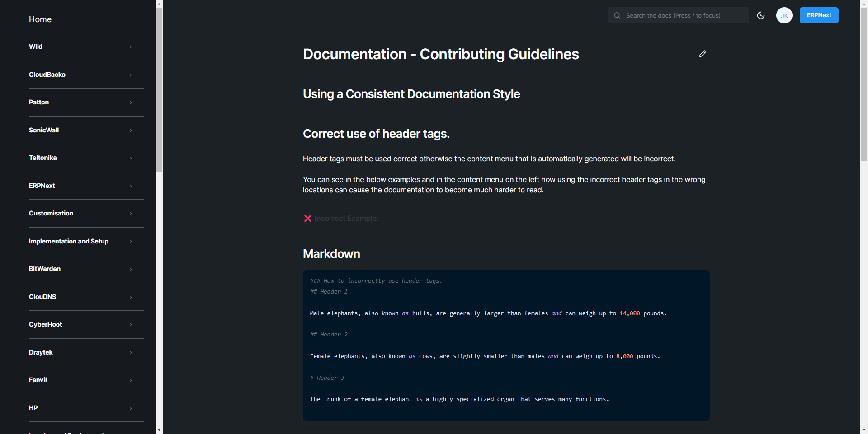Click the search magnifier icon
The height and width of the screenshot is (434, 868).
tap(617, 15)
